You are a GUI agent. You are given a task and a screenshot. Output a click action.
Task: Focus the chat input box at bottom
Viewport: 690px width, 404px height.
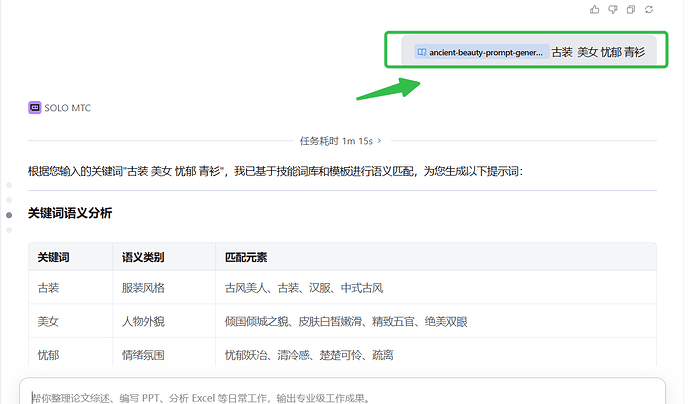(342, 392)
